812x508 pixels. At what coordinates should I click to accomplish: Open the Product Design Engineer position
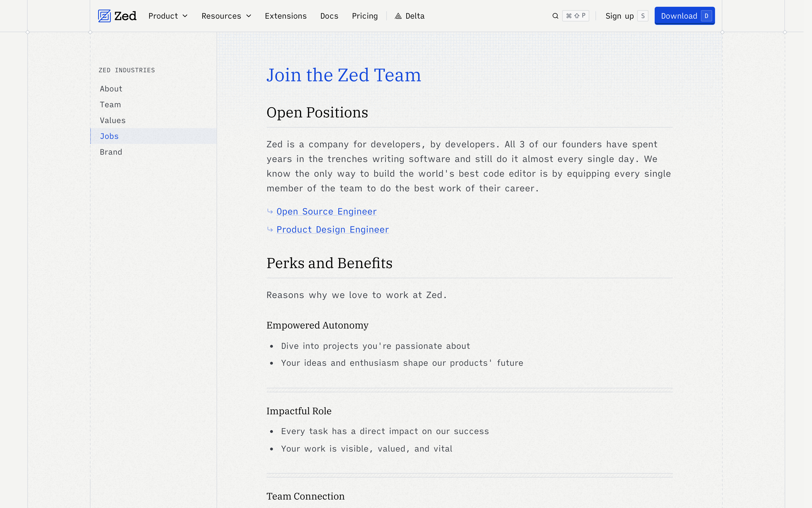click(x=332, y=229)
